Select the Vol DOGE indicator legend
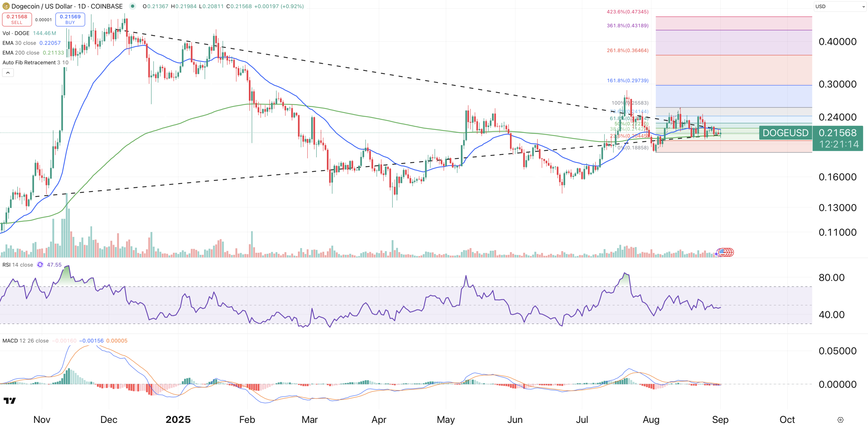868x429 pixels. pyautogui.click(x=16, y=33)
